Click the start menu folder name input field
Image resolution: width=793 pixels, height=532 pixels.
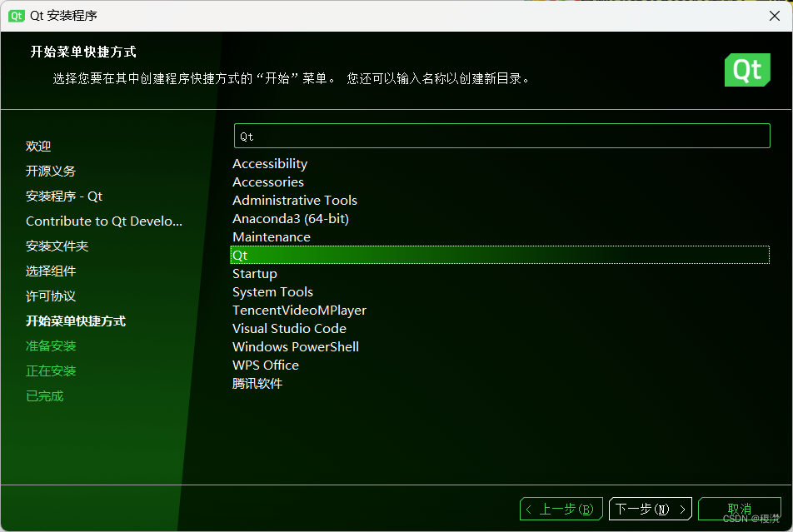tap(501, 136)
